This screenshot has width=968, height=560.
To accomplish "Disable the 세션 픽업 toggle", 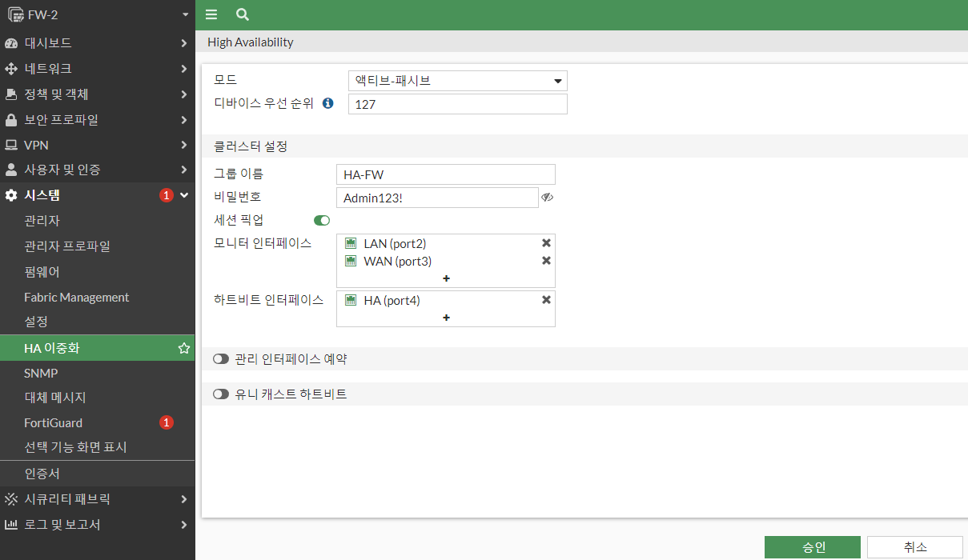I will coord(322,220).
